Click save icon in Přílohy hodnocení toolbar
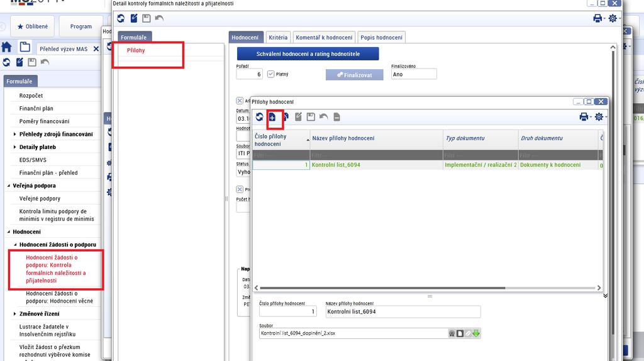Viewport: 644px width, 361px height. pos(311,117)
